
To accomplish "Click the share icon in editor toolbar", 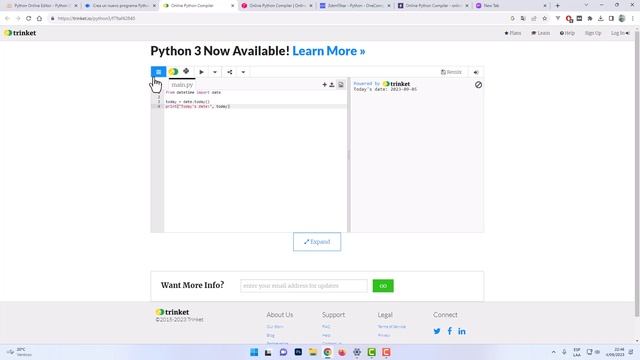I will (230, 72).
